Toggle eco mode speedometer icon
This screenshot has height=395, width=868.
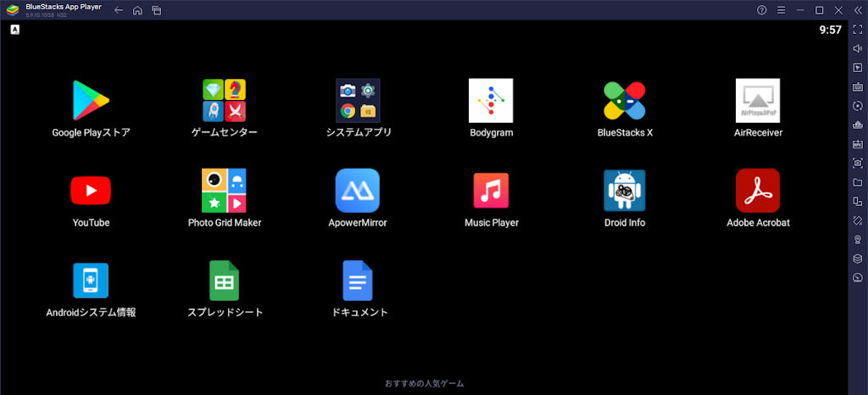tap(858, 277)
